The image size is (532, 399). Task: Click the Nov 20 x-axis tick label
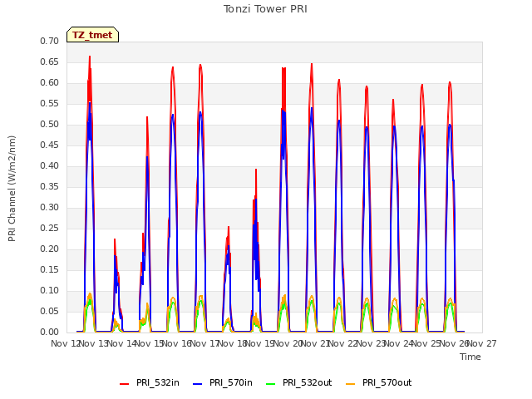click(x=288, y=343)
